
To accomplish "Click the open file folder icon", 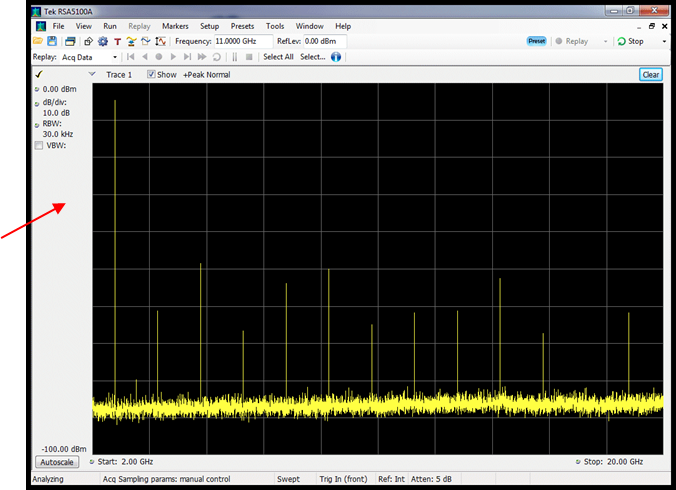I will (x=38, y=42).
